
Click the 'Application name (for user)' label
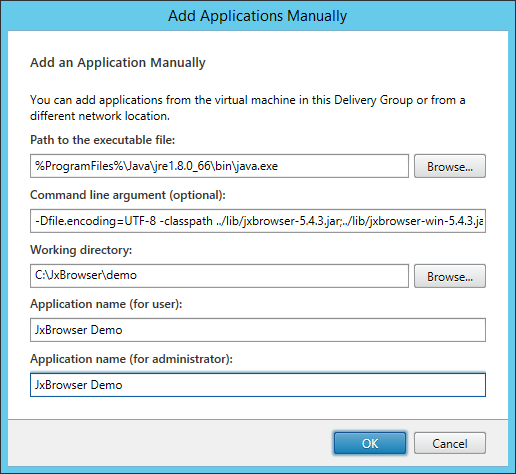(106, 304)
